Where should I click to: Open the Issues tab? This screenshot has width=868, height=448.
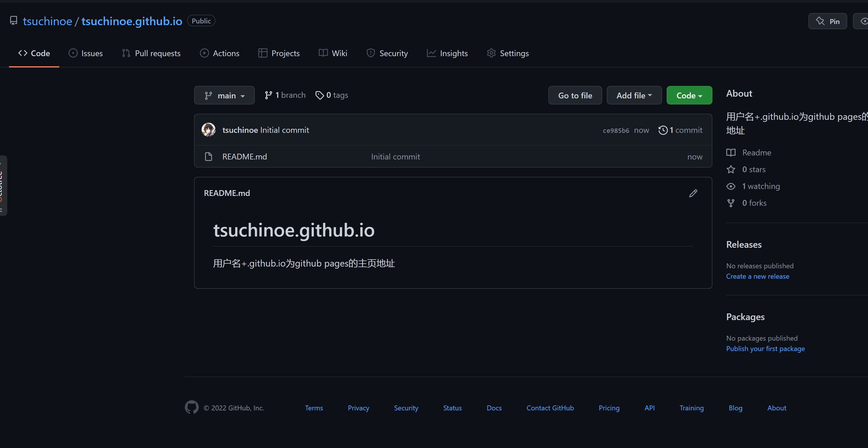tap(86, 53)
